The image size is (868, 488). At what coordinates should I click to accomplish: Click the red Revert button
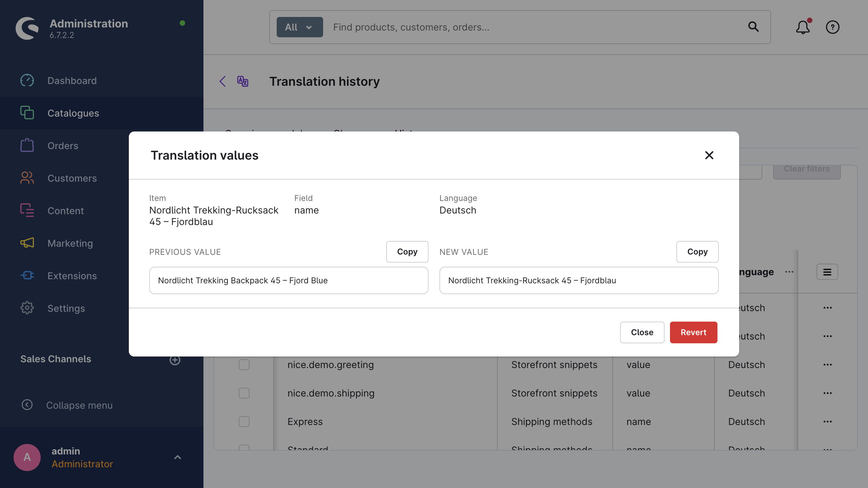694,332
